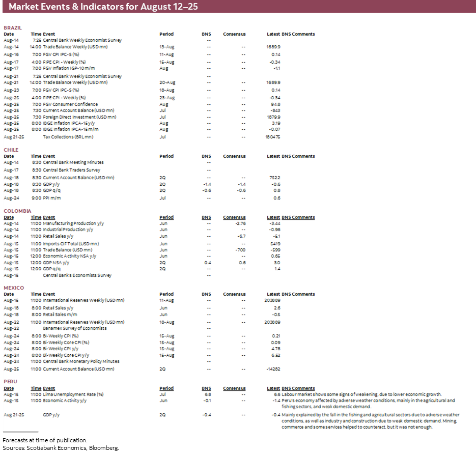Select the Central Bank Weekly Economist Survey row
The height and width of the screenshot is (454, 476).
coord(76,40)
